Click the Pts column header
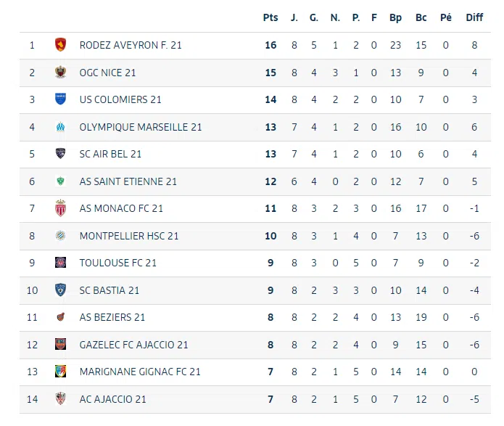Viewport: 504px width, 426px height. coord(270,18)
